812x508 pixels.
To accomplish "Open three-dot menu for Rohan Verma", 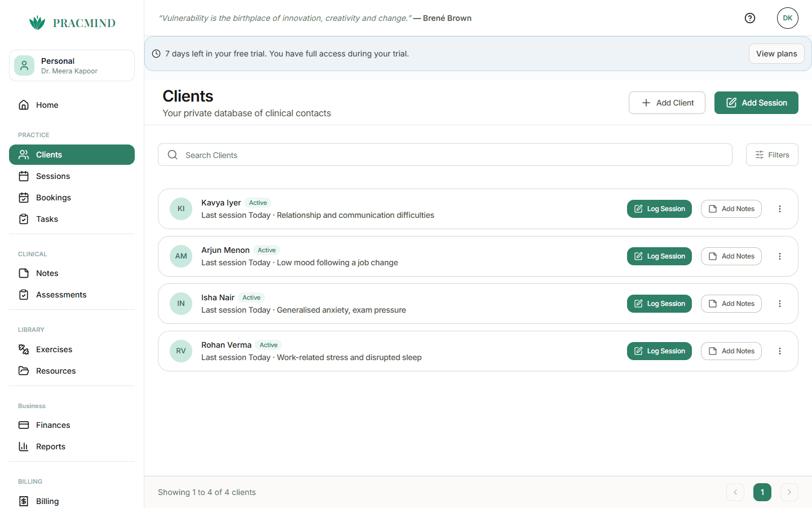I will [x=780, y=351].
